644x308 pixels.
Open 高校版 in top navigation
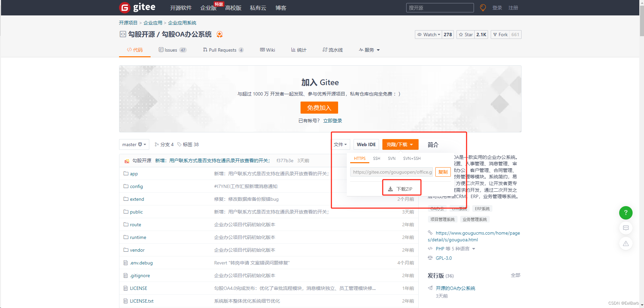pos(233,8)
